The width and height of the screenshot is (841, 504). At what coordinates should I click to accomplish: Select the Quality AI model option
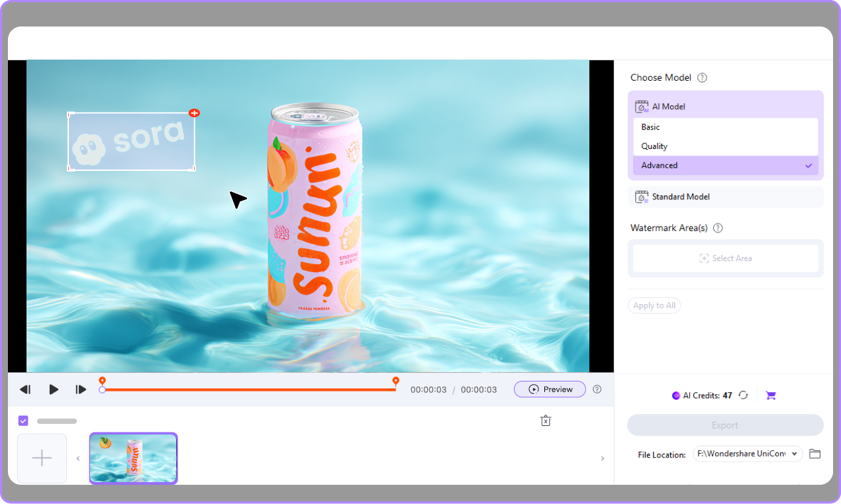[725, 146]
